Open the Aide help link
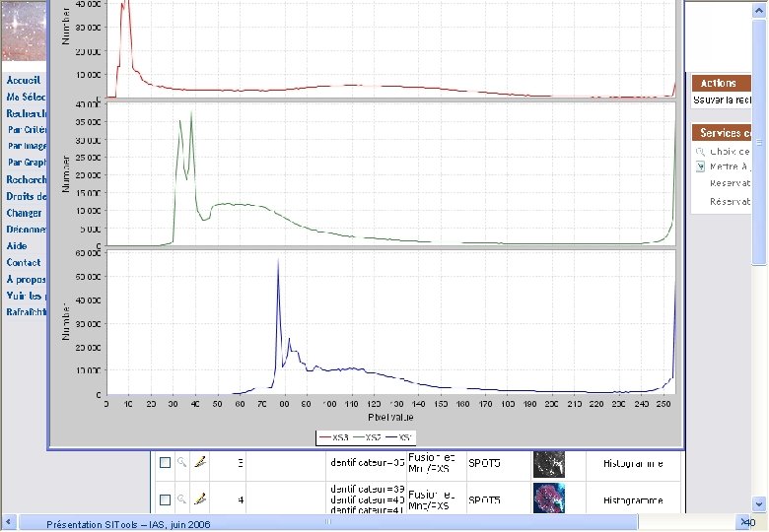This screenshot has height=532, width=769. 17,245
